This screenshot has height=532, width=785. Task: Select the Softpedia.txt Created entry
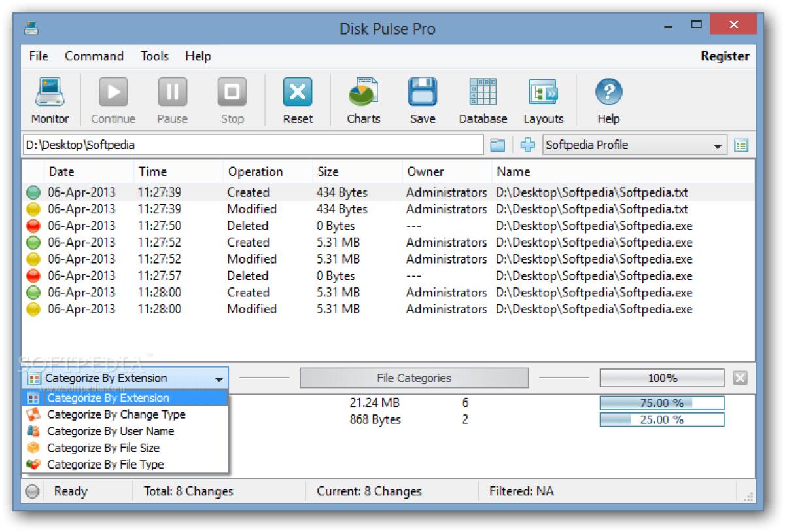262,192
